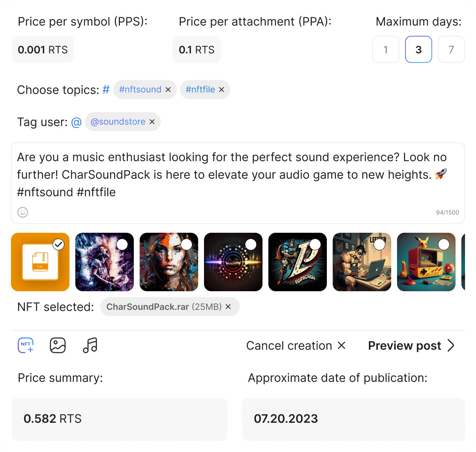Remove the @soundstore user tag
Image resolution: width=476 pixels, height=452 pixels.
point(152,122)
